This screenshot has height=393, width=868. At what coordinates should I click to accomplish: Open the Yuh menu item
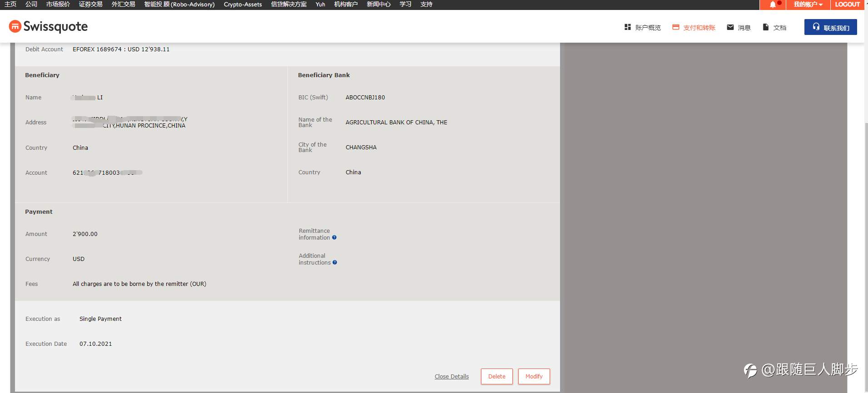coord(320,4)
